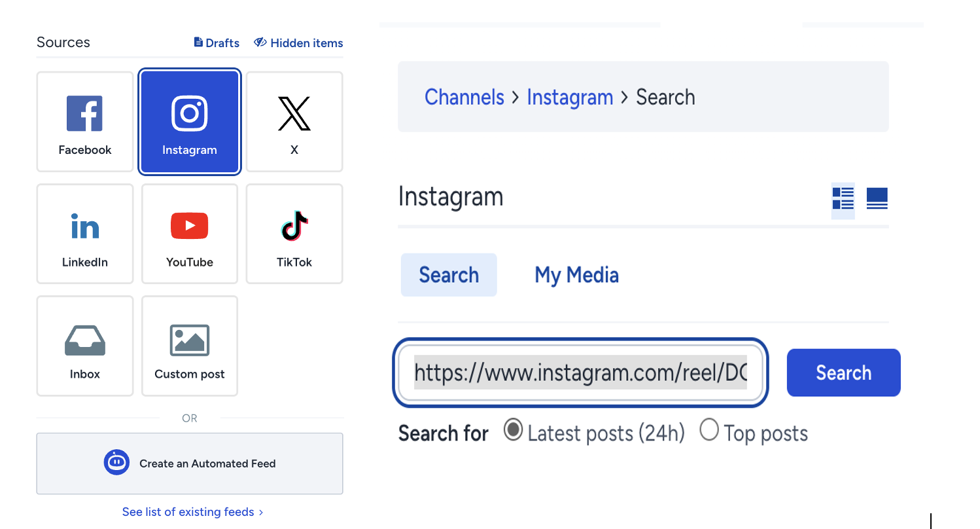The width and height of the screenshot is (980, 529).
Task: Go to Instagram breadcrumb link
Action: tap(570, 97)
